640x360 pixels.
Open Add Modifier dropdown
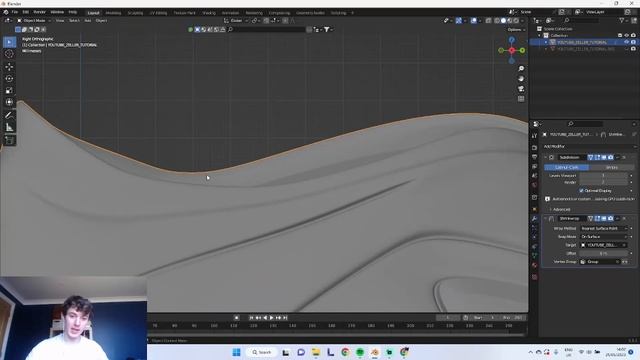(589, 146)
